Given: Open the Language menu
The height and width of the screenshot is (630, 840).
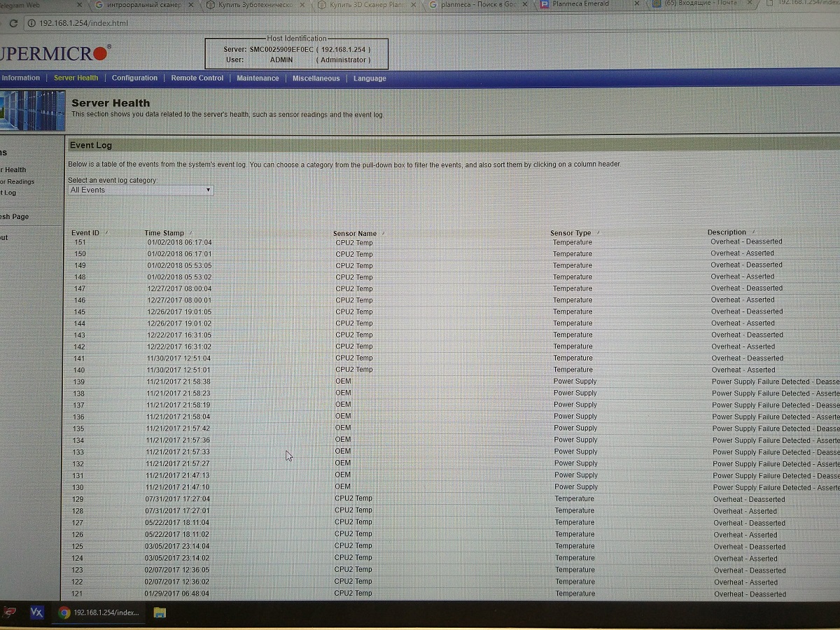Looking at the screenshot, I should point(370,78).
